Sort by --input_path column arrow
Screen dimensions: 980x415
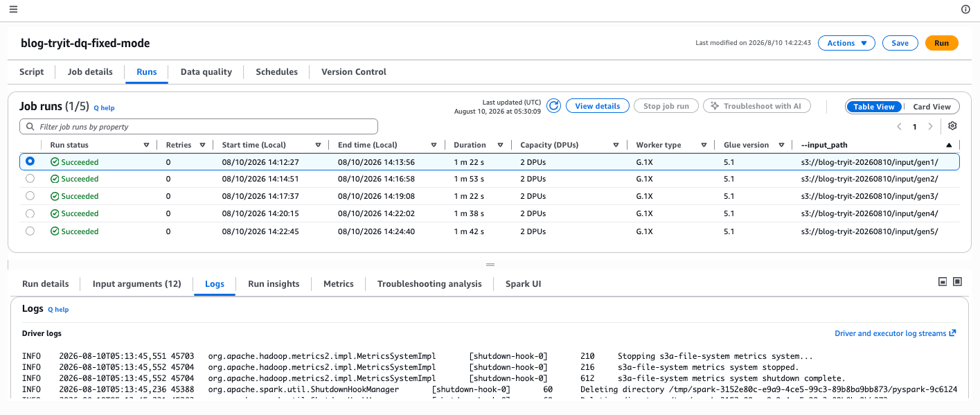point(948,145)
